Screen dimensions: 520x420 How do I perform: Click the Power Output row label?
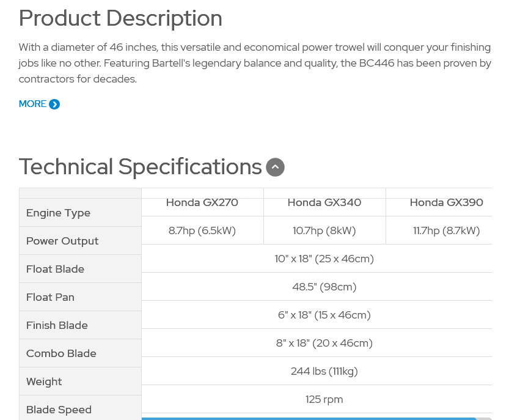pyautogui.click(x=62, y=241)
